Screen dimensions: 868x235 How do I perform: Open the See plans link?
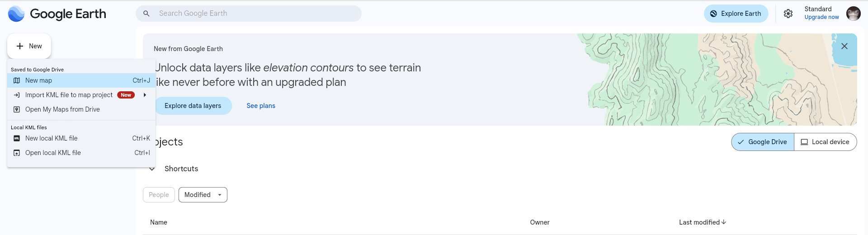pos(261,106)
